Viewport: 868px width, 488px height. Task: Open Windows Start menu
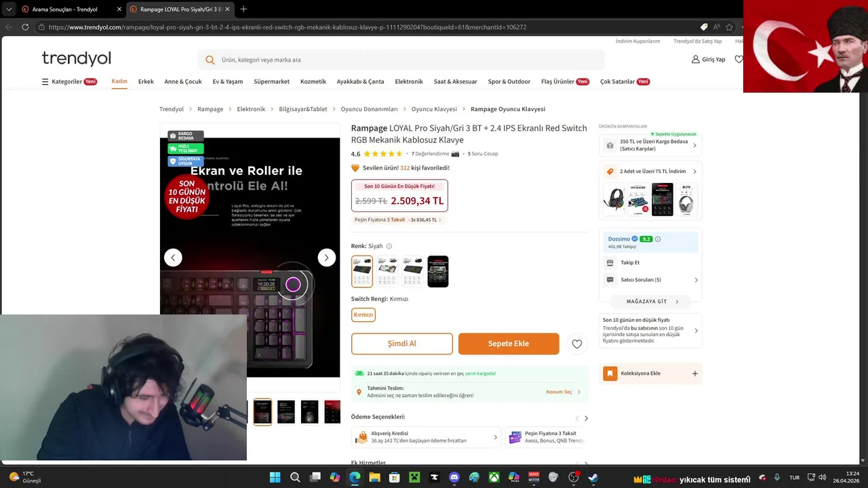click(x=275, y=477)
